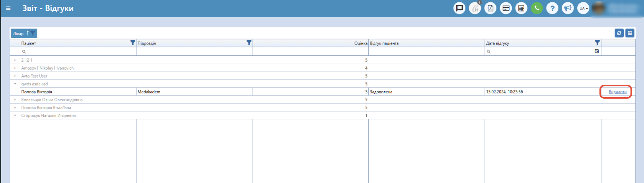Image resolution: width=644 pixels, height=183 pixels.
Task: Open the filter icon on the Лікар group chip
Action: pyautogui.click(x=33, y=33)
